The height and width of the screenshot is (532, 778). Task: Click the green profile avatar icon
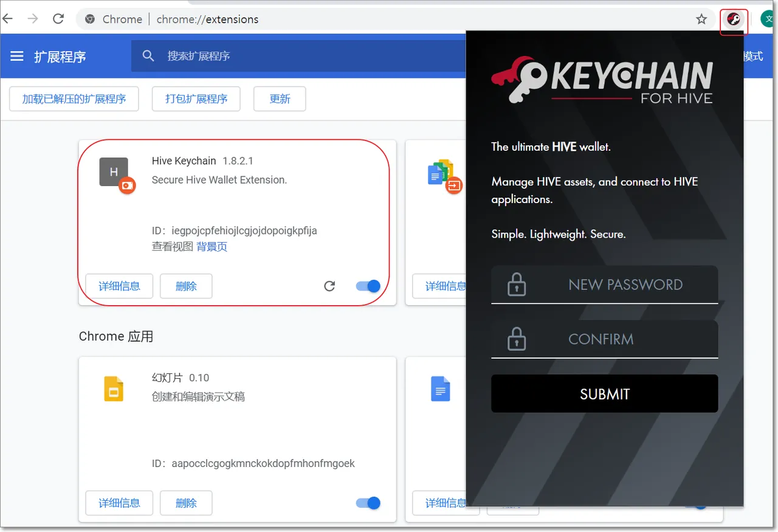(x=768, y=19)
